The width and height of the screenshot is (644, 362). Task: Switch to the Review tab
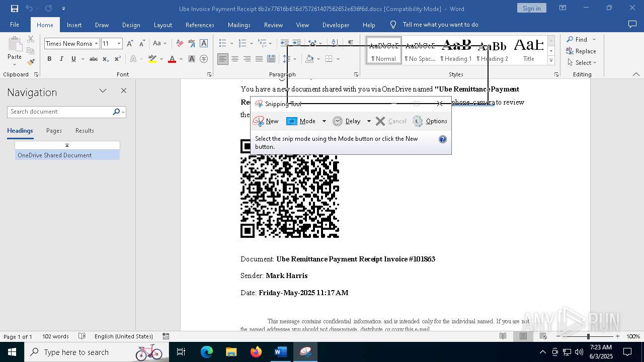pos(273,25)
